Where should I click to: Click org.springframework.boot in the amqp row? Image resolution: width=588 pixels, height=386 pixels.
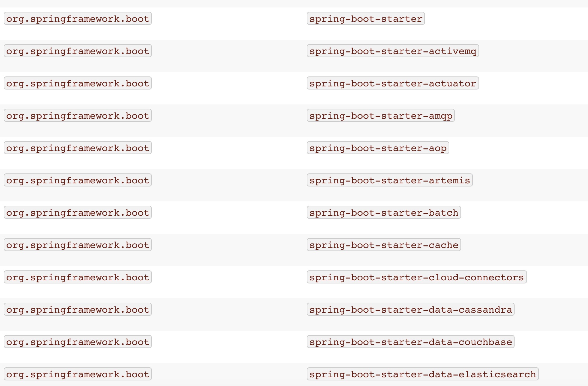[x=77, y=116]
